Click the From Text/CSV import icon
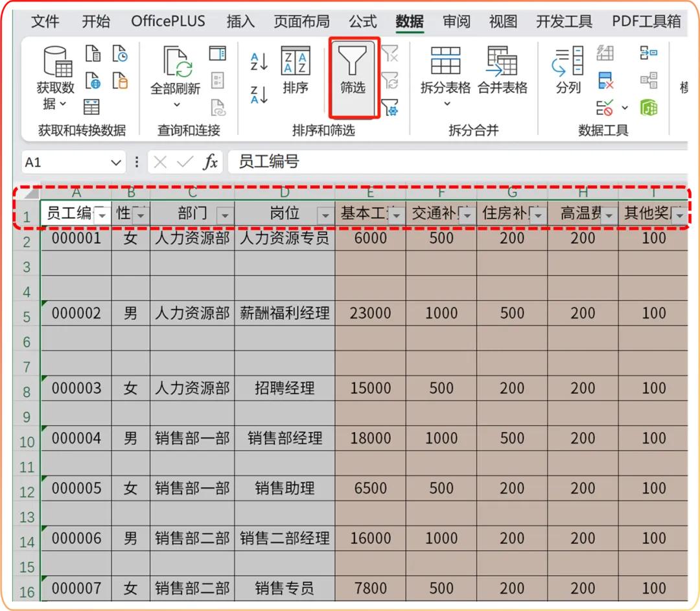 [x=93, y=53]
